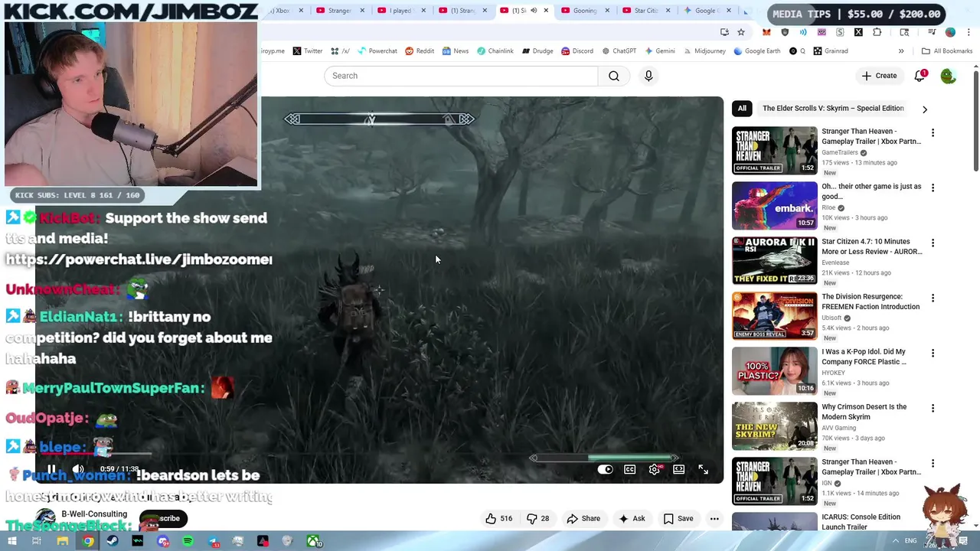Open I Was a K-Pop Idol video

[x=864, y=357]
